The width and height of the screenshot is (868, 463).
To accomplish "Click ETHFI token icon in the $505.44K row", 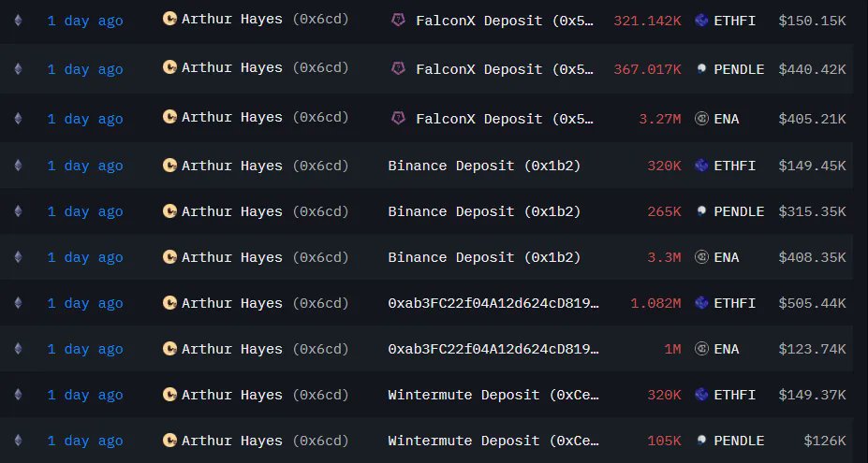I will [701, 303].
